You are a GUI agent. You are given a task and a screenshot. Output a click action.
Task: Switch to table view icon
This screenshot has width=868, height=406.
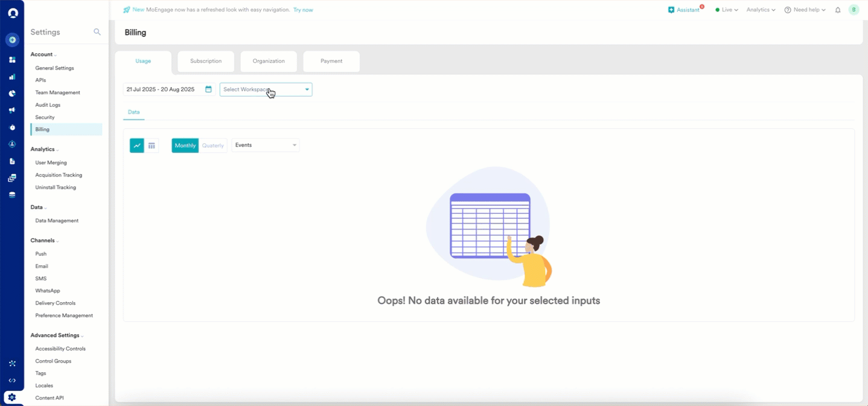pos(152,146)
